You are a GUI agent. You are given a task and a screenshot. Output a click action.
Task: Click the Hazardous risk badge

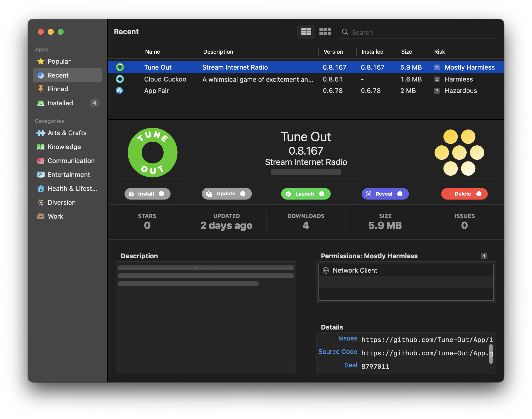pos(437,91)
